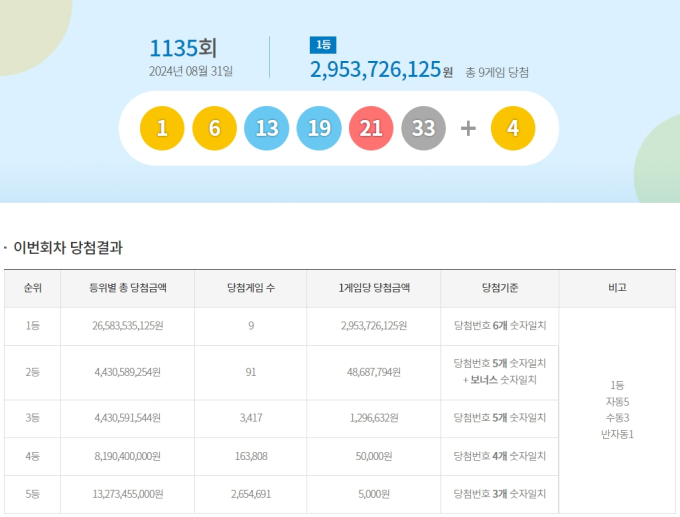Click the 2등 rank cell
Viewport: 680px width, 517px height.
[33, 372]
